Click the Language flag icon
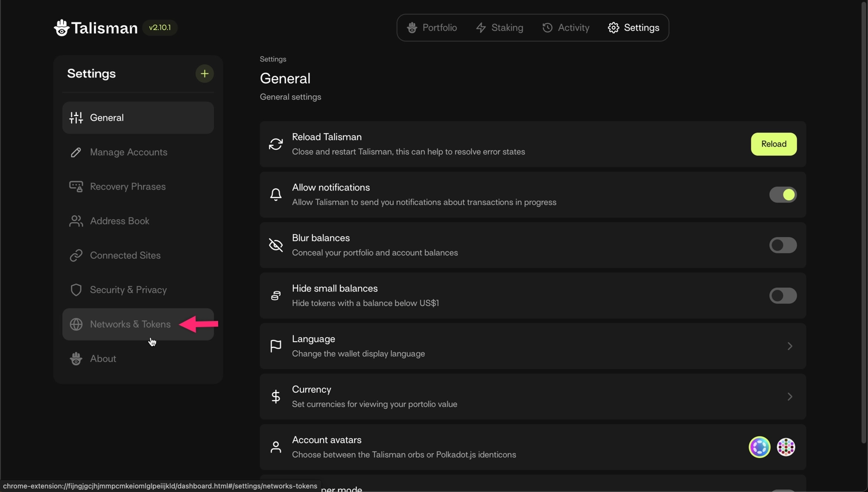 click(x=276, y=346)
